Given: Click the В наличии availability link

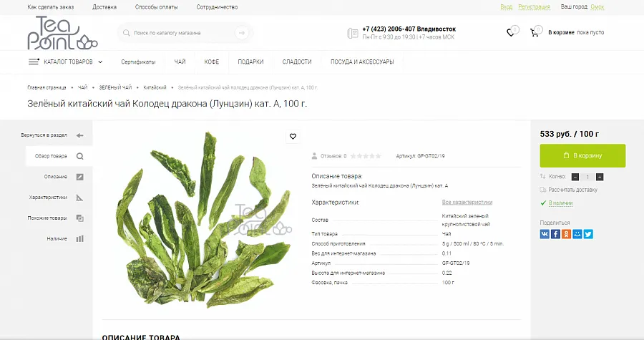Looking at the screenshot, I should (560, 203).
